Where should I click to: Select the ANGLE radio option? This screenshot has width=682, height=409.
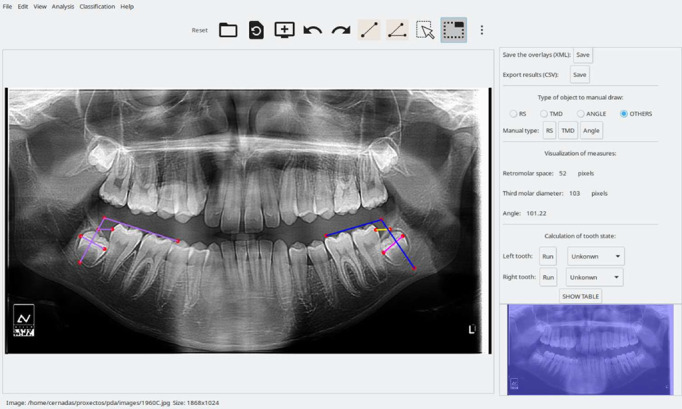click(581, 114)
